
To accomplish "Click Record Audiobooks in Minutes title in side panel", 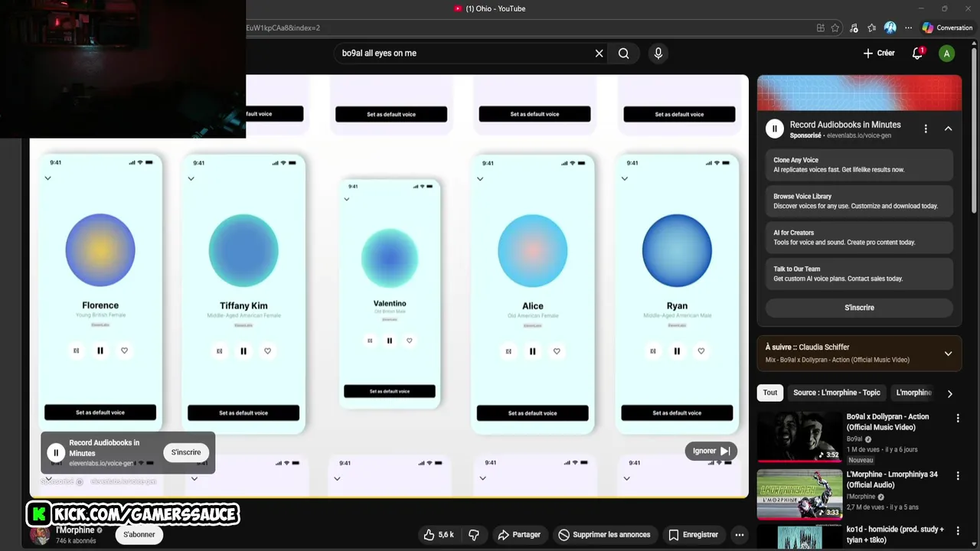I will [845, 125].
